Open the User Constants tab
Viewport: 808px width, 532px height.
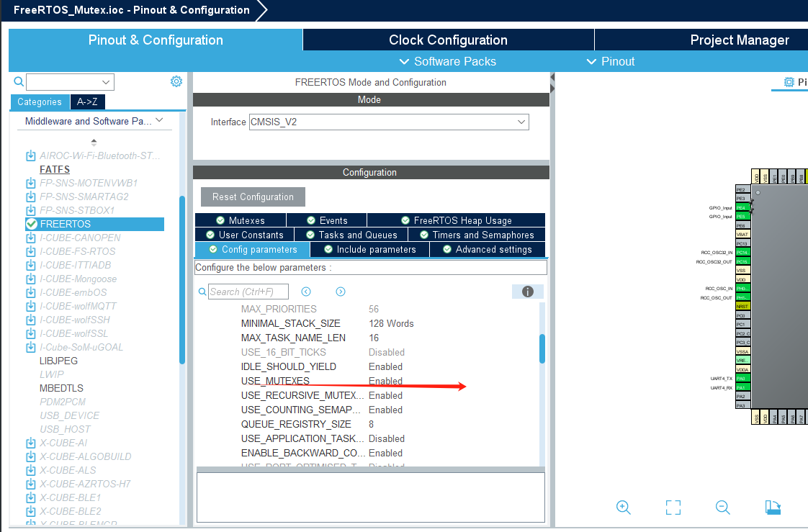(245, 235)
